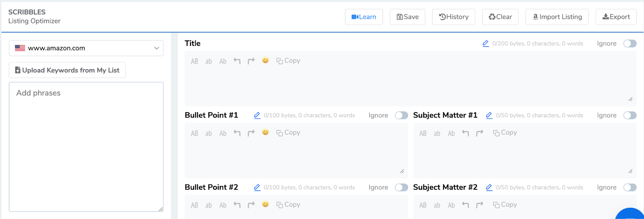644x219 pixels.
Task: Apply lowercase ab to Subject Matter #1
Action: (x=437, y=133)
